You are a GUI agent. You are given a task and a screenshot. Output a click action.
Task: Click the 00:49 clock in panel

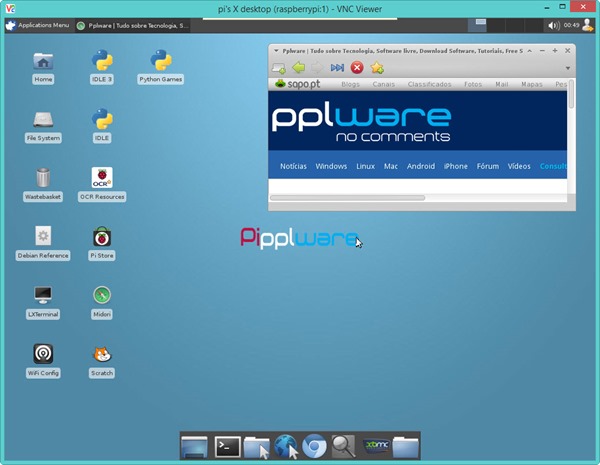point(571,25)
